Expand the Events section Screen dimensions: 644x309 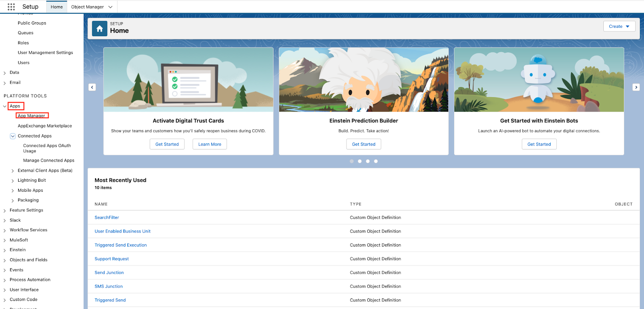tap(5, 270)
